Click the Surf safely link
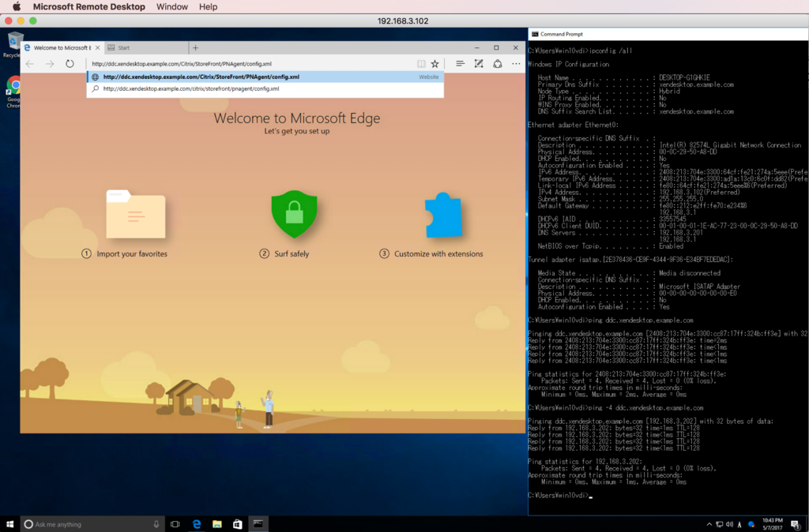The width and height of the screenshot is (809, 532). pos(292,253)
